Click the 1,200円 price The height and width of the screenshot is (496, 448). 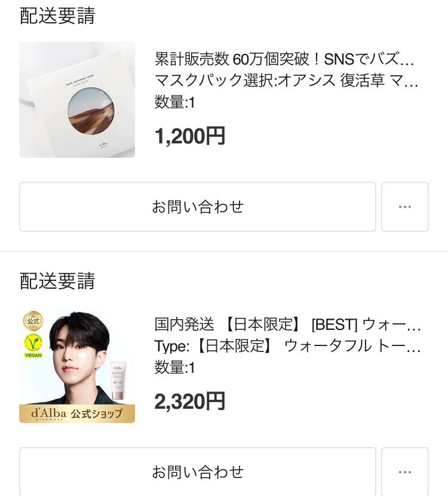pos(190,136)
